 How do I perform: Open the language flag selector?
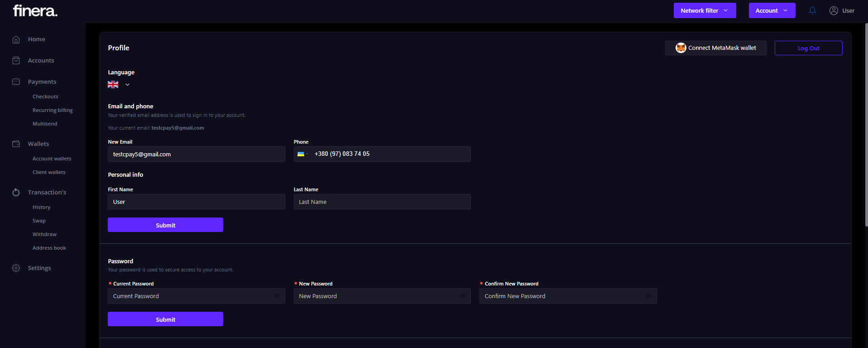click(119, 85)
